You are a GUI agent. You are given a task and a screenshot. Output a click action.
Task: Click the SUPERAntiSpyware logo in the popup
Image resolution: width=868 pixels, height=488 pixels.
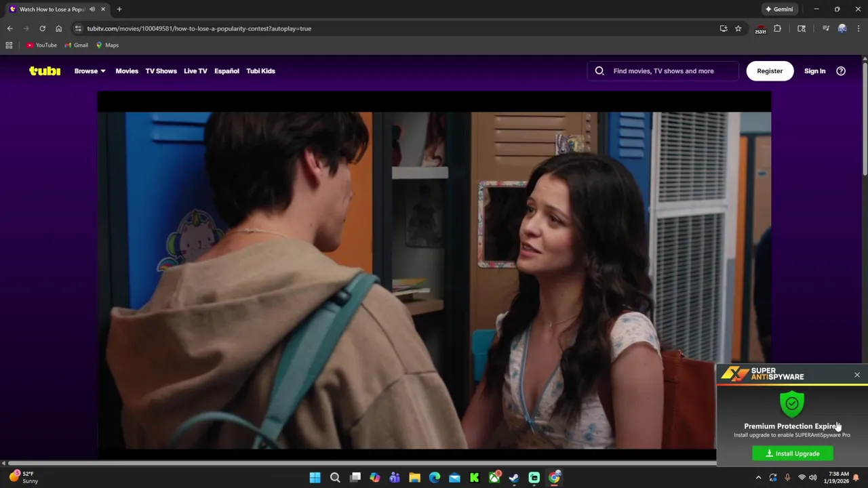[x=763, y=374]
